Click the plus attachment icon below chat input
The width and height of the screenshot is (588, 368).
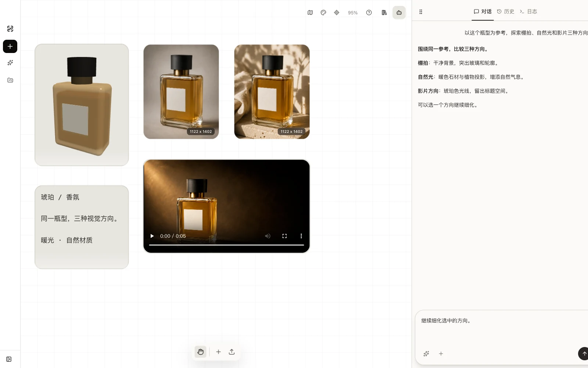pyautogui.click(x=441, y=354)
